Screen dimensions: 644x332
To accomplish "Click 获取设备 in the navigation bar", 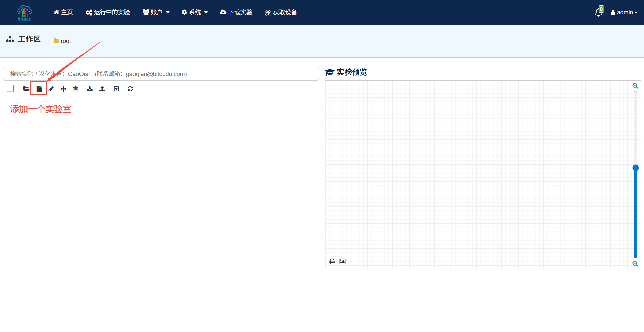I will click(281, 13).
